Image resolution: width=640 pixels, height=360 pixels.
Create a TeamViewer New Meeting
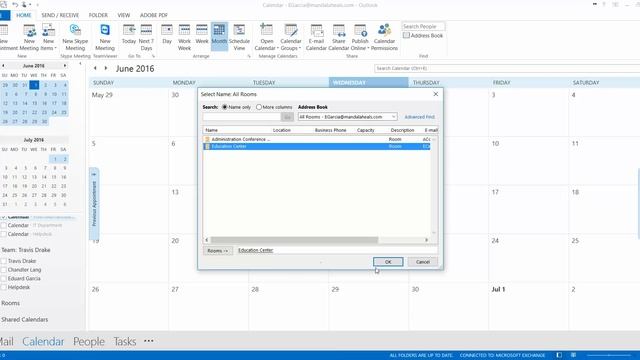click(x=105, y=37)
